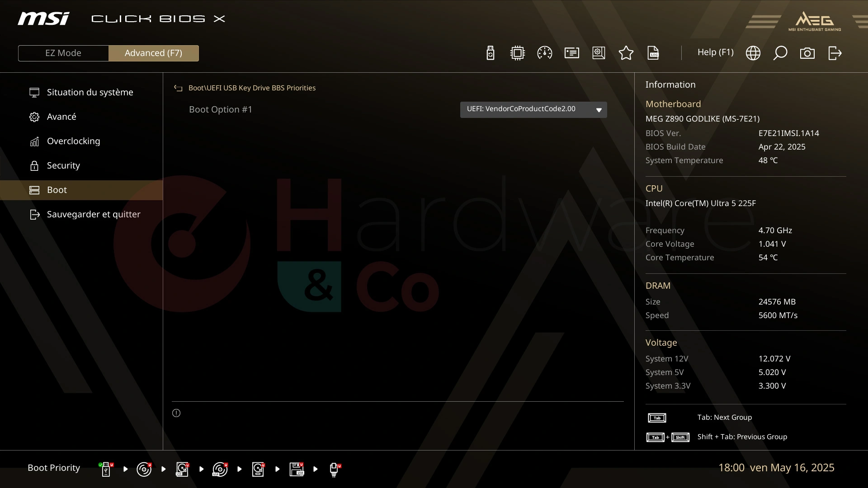868x488 pixels.
Task: Click the exit door icon in toolbar
Action: tap(835, 53)
